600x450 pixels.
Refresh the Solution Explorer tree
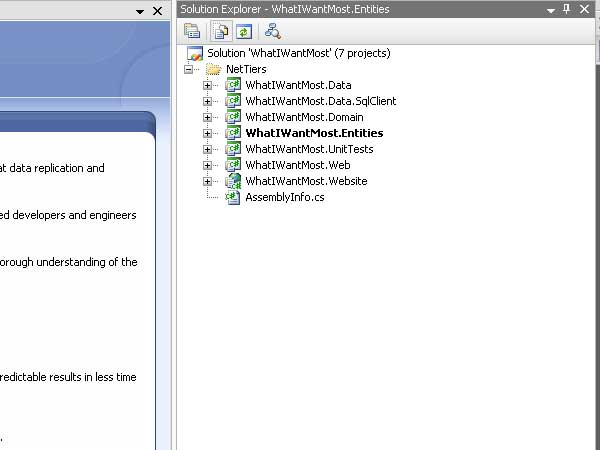[x=244, y=31]
